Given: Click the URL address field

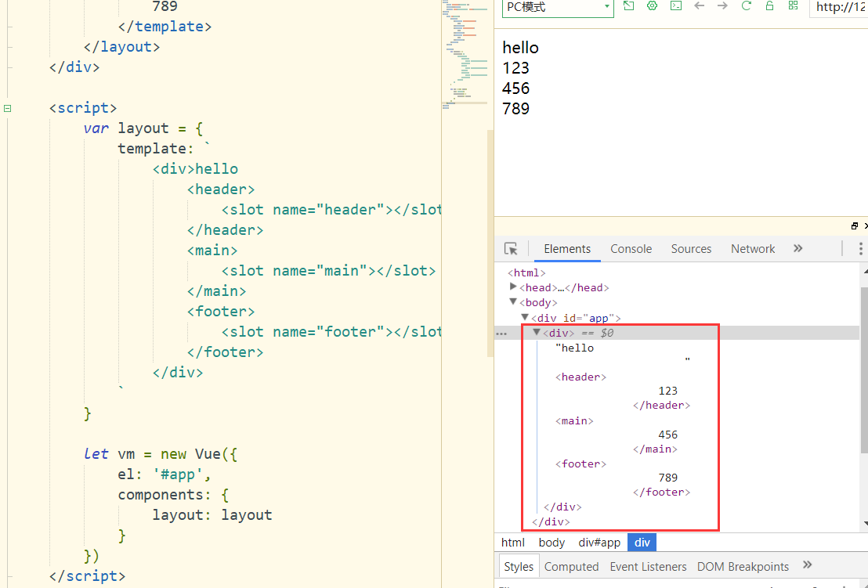Looking at the screenshot, I should pos(839,7).
